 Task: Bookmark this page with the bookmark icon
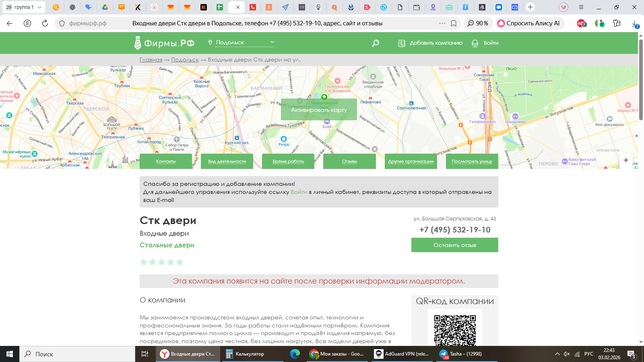coord(454,23)
